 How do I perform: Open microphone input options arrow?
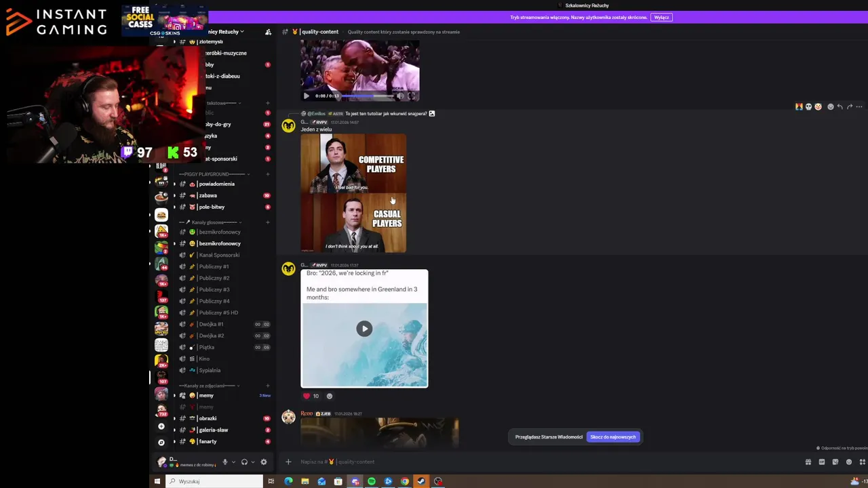(x=233, y=462)
